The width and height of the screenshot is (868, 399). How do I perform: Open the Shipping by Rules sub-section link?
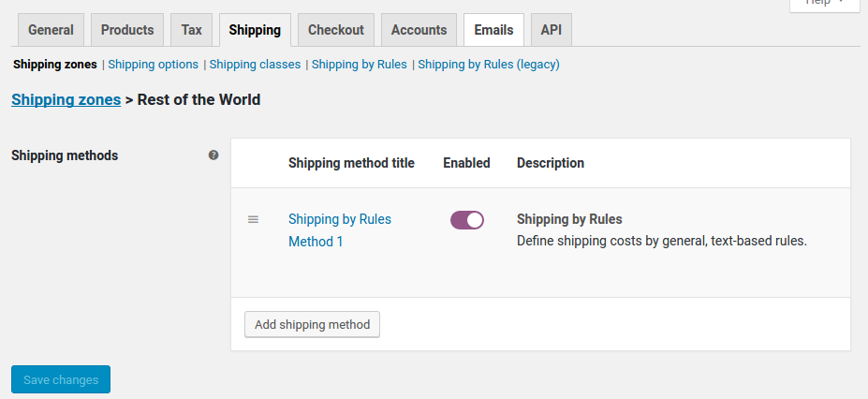359,65
